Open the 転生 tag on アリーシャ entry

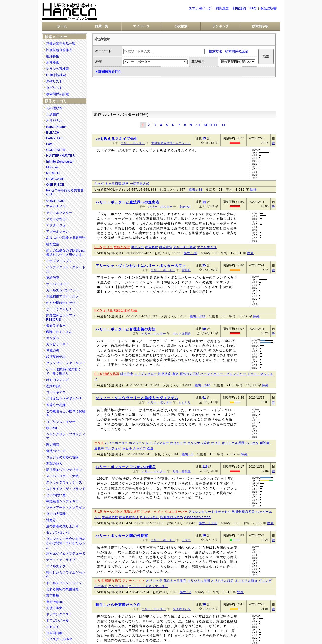tap(134, 310)
